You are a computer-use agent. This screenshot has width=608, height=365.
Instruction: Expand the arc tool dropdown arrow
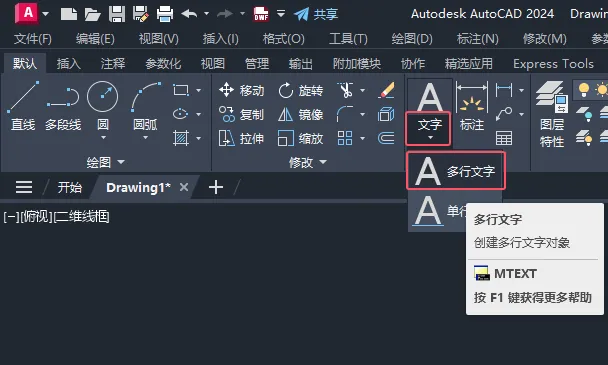(145, 138)
